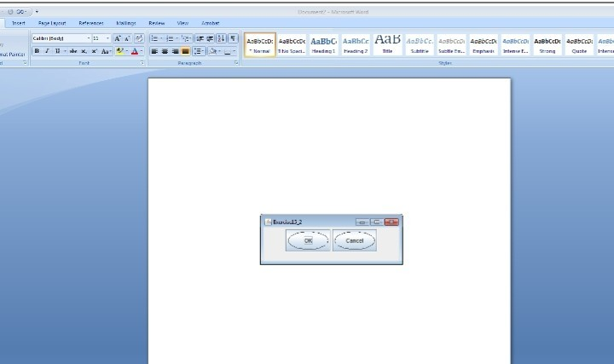Open the Clipboard dialog launcher
Viewport: 614px width, 364px height.
coord(25,62)
